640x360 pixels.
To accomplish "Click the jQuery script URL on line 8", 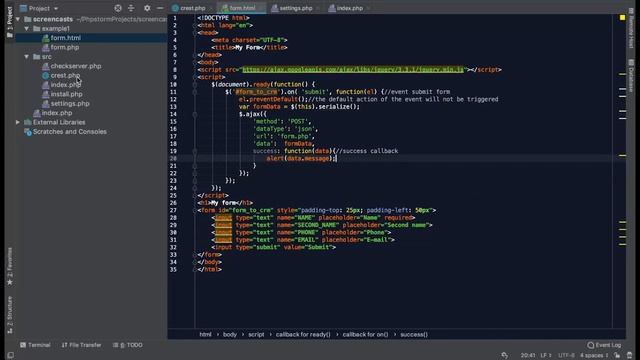I will tap(353, 70).
